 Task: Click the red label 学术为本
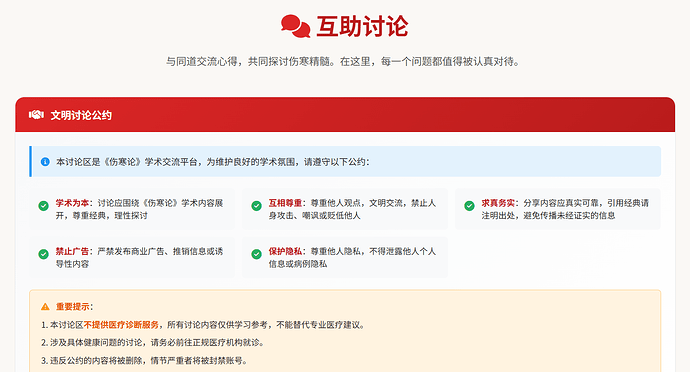pyautogui.click(x=72, y=203)
